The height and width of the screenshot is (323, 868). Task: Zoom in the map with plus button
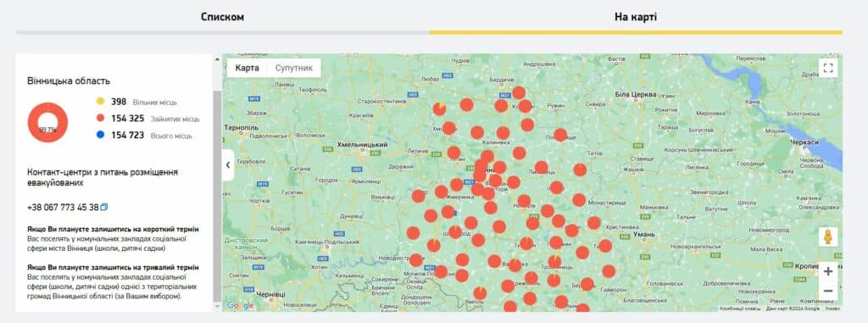[x=828, y=271]
